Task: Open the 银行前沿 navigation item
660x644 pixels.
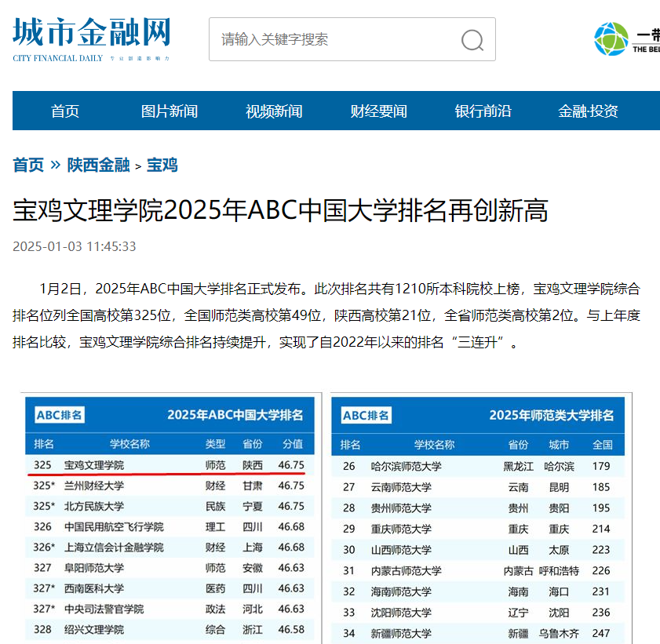Action: [x=483, y=111]
